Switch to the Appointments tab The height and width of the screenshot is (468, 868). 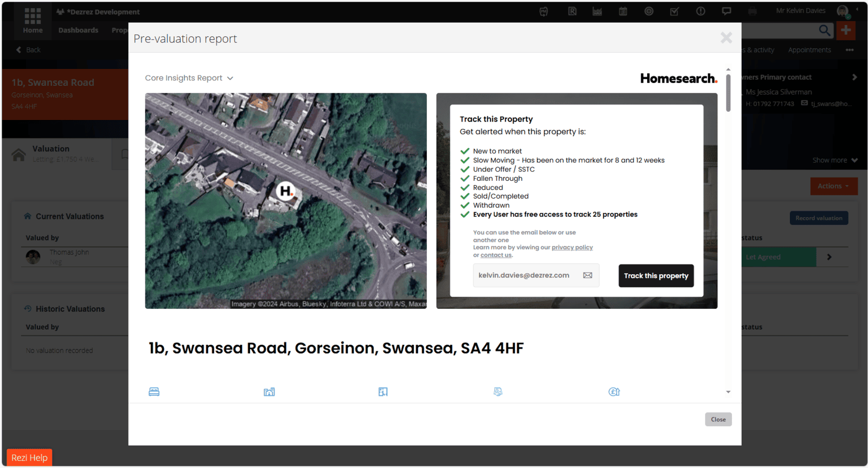[809, 50]
